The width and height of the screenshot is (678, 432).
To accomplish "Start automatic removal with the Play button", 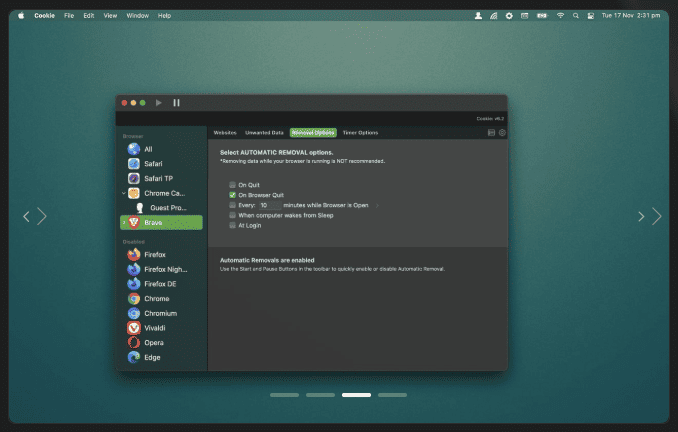I will [159, 103].
